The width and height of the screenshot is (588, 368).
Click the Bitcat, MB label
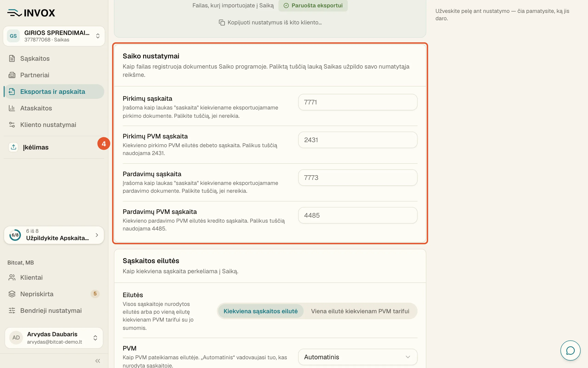[x=21, y=263]
